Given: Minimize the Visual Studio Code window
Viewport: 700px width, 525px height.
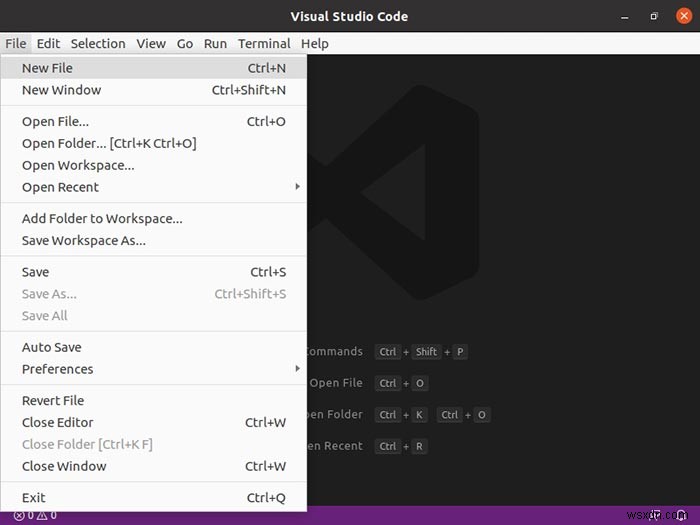Looking at the screenshot, I should [625, 17].
